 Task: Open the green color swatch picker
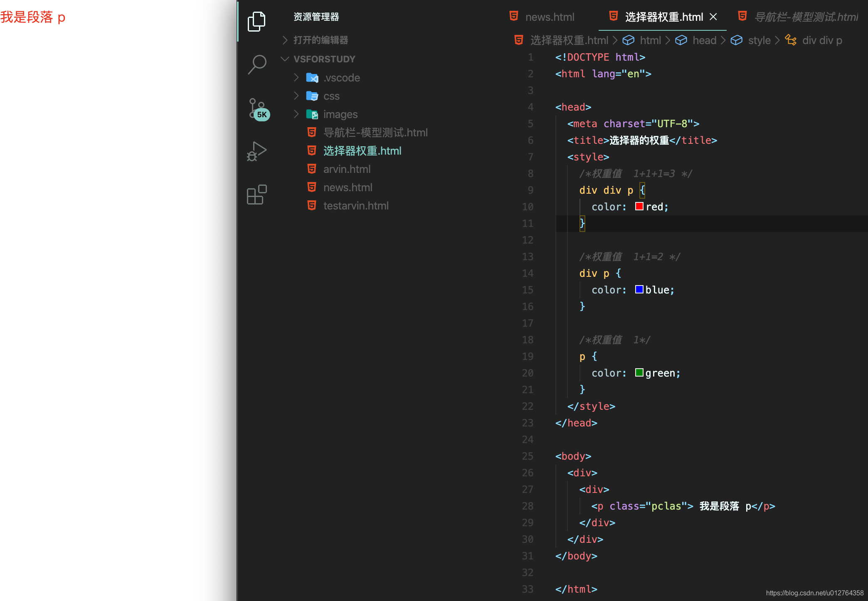point(639,372)
